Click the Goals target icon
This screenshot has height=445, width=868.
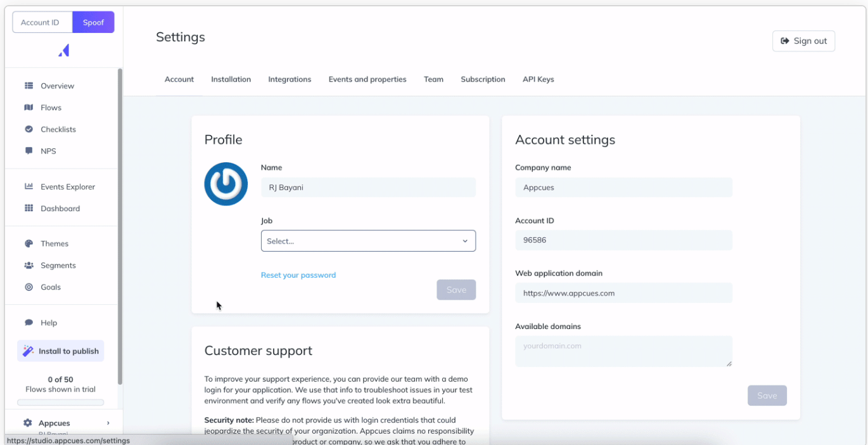coord(29,287)
